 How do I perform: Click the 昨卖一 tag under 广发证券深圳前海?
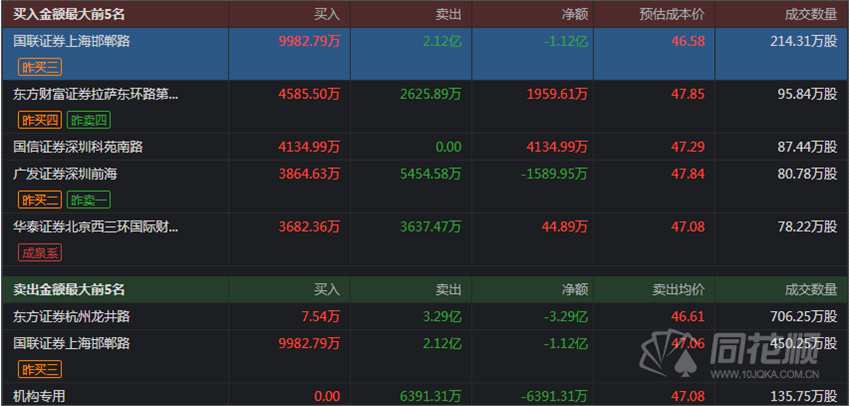(89, 200)
